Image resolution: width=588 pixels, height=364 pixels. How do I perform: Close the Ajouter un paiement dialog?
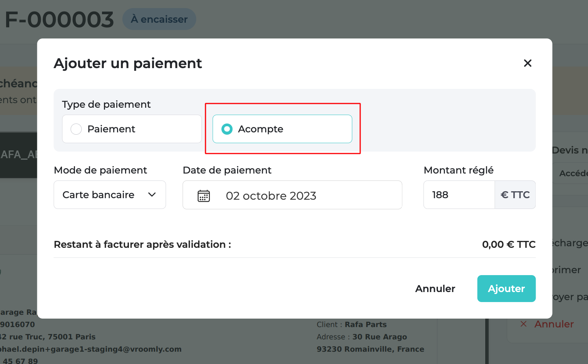pos(528,63)
